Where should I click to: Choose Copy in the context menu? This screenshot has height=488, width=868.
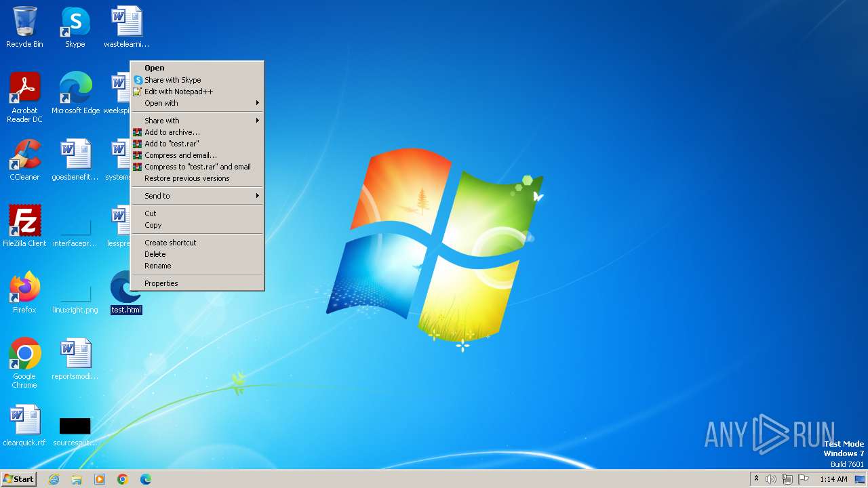(x=197, y=225)
